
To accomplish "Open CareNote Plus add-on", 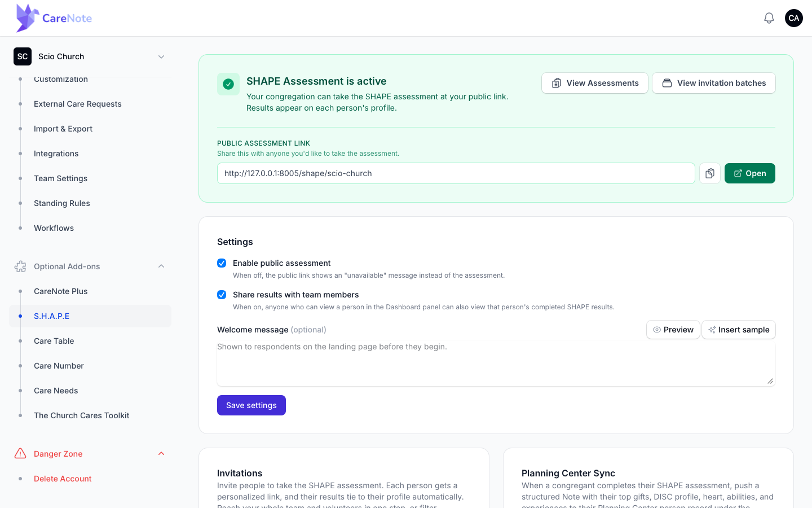I will tap(61, 291).
